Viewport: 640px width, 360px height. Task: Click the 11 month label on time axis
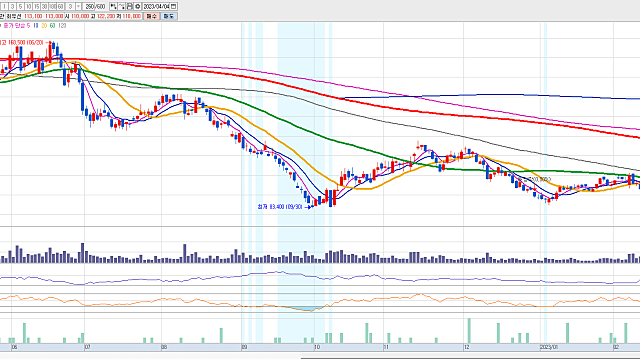point(386,347)
